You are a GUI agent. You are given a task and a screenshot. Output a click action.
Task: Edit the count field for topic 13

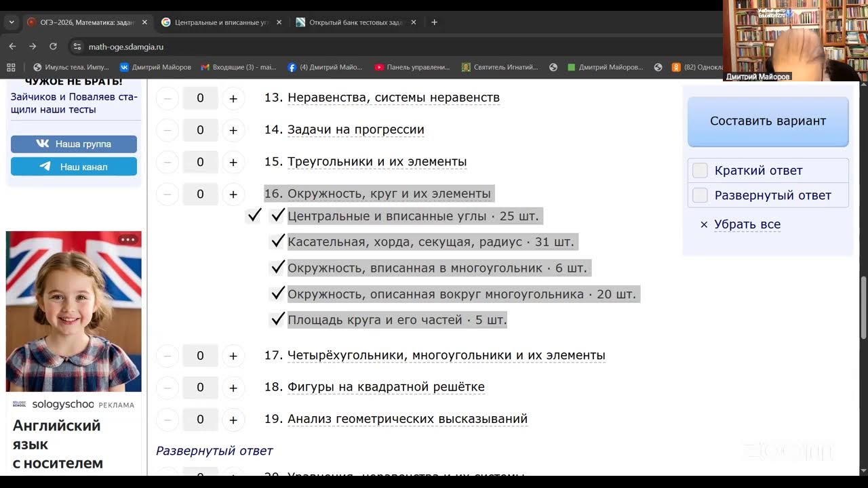pos(200,98)
